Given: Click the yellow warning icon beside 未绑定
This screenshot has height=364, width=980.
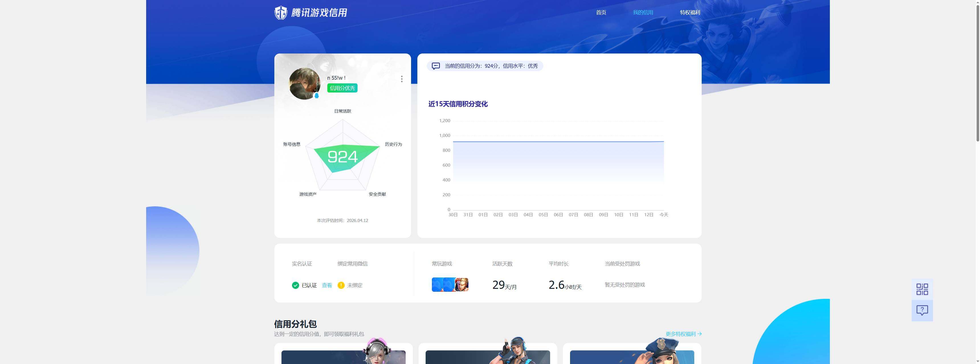Looking at the screenshot, I should pyautogui.click(x=341, y=285).
